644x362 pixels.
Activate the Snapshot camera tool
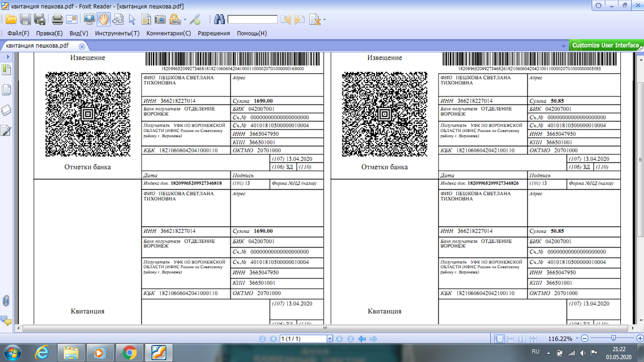160,20
